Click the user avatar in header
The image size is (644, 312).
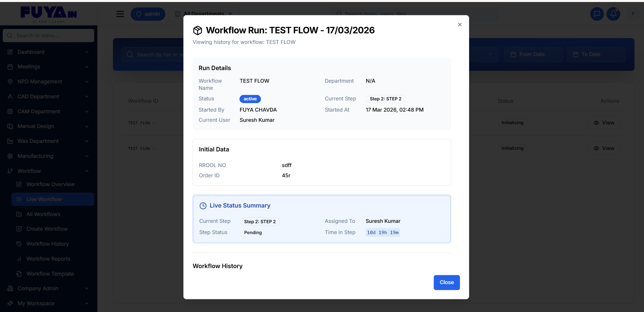tap(633, 14)
